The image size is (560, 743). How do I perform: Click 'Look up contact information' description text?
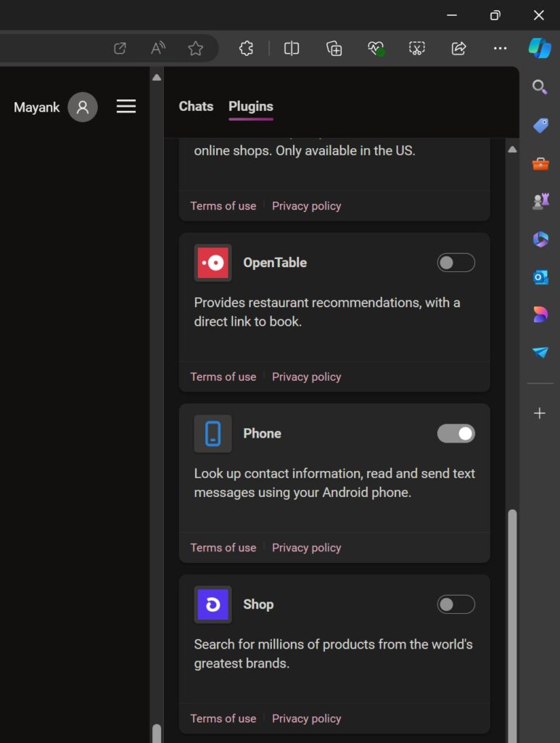tap(334, 483)
